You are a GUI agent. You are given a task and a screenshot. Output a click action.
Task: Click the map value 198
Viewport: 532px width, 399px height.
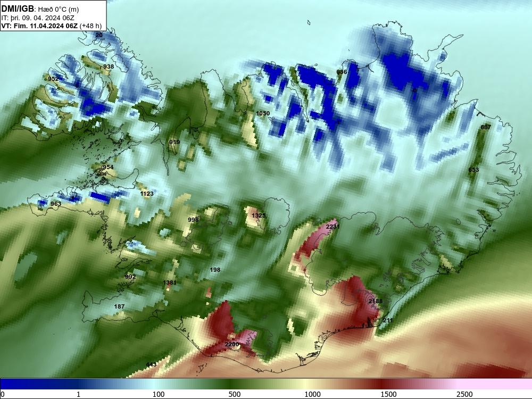215,270
